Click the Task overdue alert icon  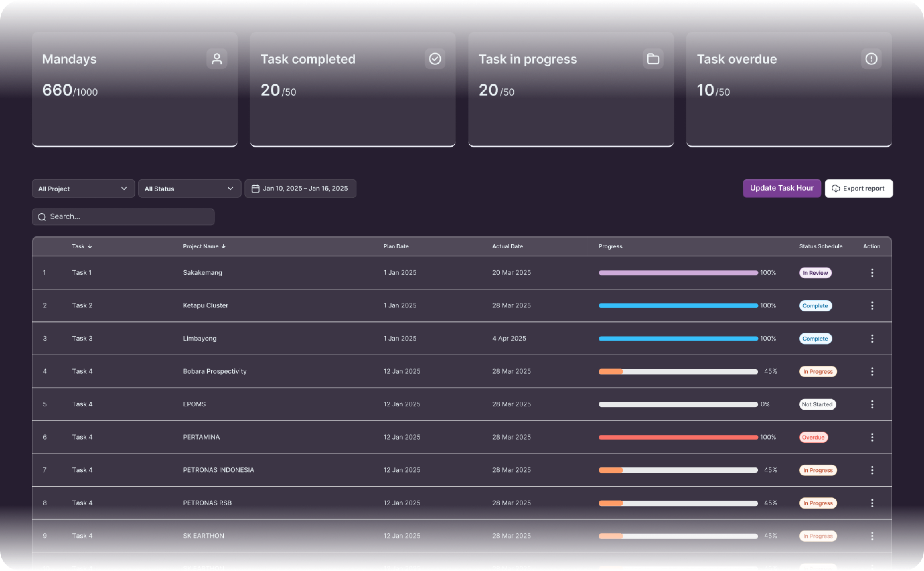871,58
